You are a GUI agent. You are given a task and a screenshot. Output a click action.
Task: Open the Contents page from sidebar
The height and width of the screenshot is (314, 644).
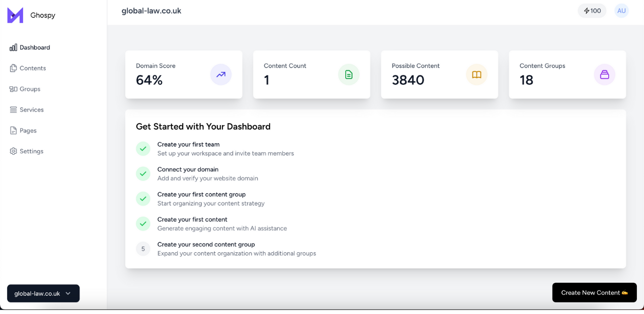tap(33, 68)
